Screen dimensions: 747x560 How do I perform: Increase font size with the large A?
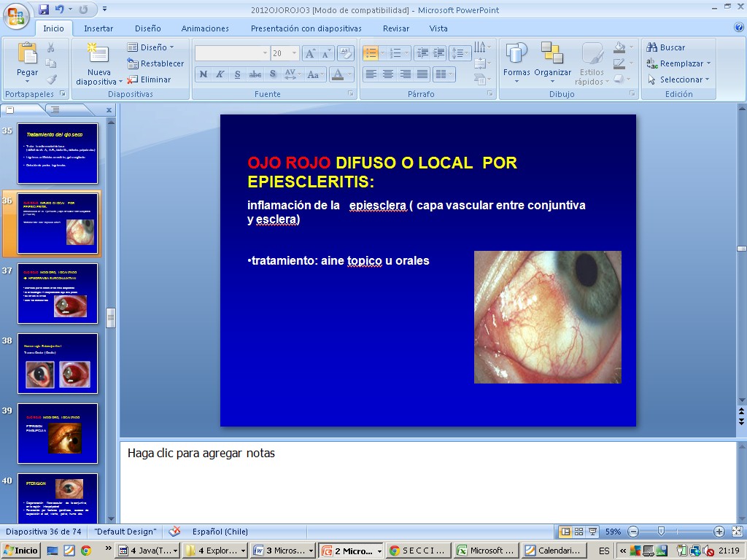click(x=309, y=53)
